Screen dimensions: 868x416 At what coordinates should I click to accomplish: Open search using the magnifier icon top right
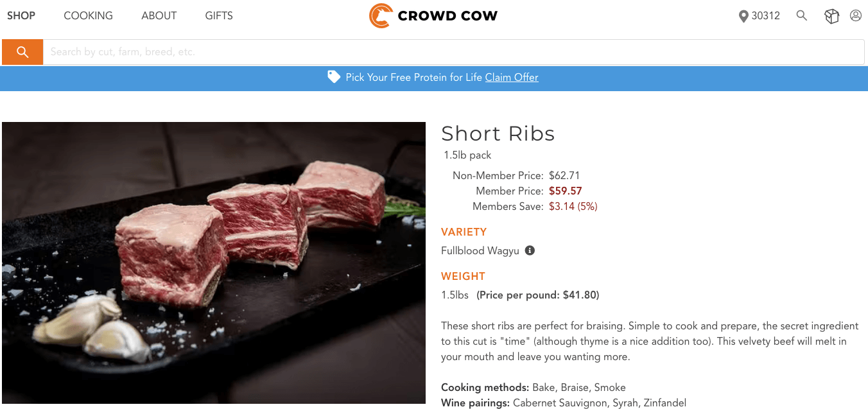click(x=801, y=15)
